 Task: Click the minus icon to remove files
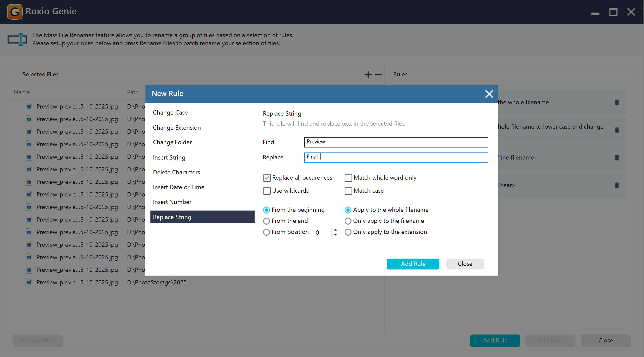tap(378, 75)
